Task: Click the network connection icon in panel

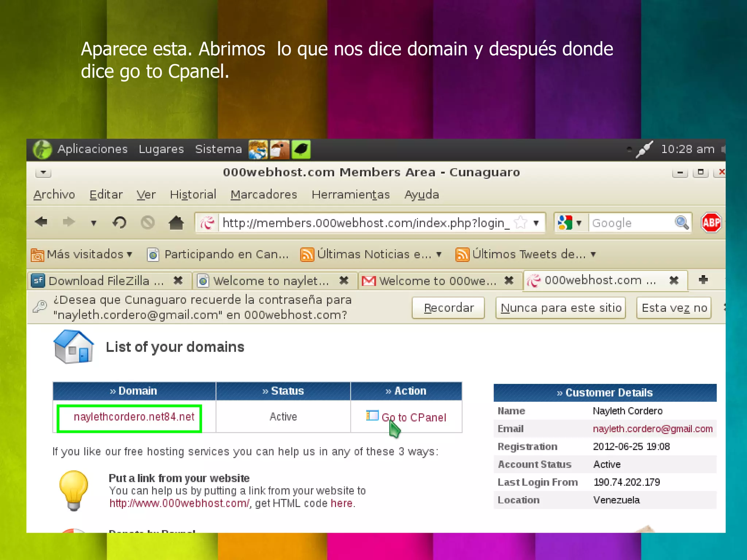Action: pos(644,149)
